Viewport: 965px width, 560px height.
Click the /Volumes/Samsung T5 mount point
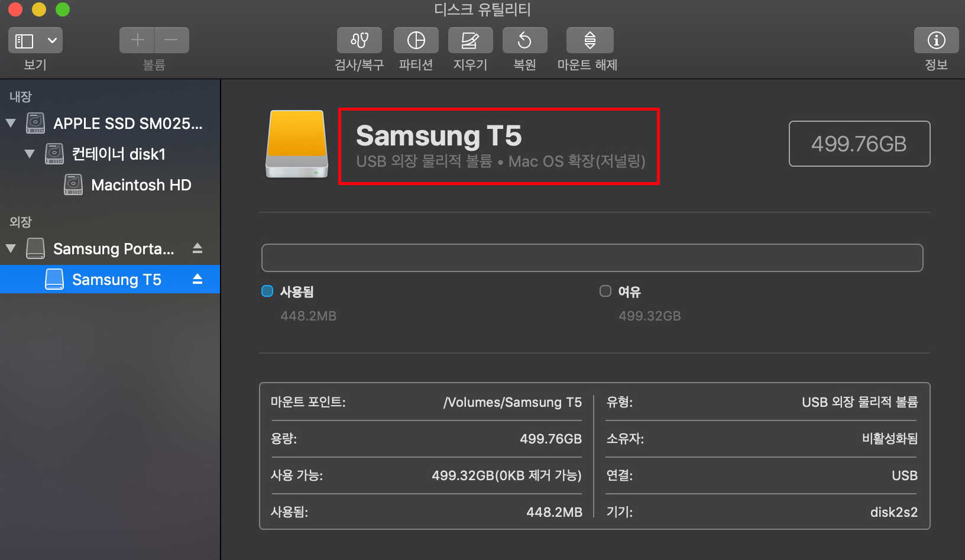[x=513, y=402]
